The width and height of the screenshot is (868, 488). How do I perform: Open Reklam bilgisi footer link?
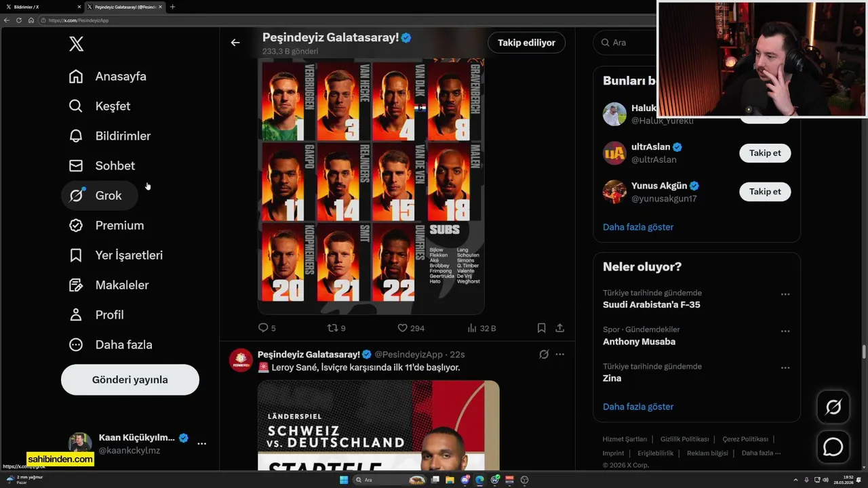click(x=707, y=453)
